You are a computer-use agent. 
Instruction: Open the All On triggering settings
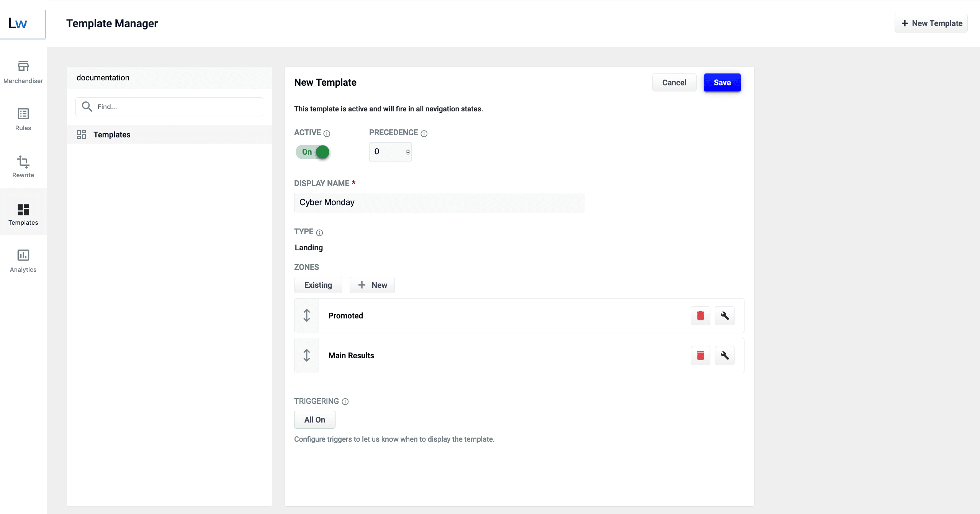click(314, 420)
